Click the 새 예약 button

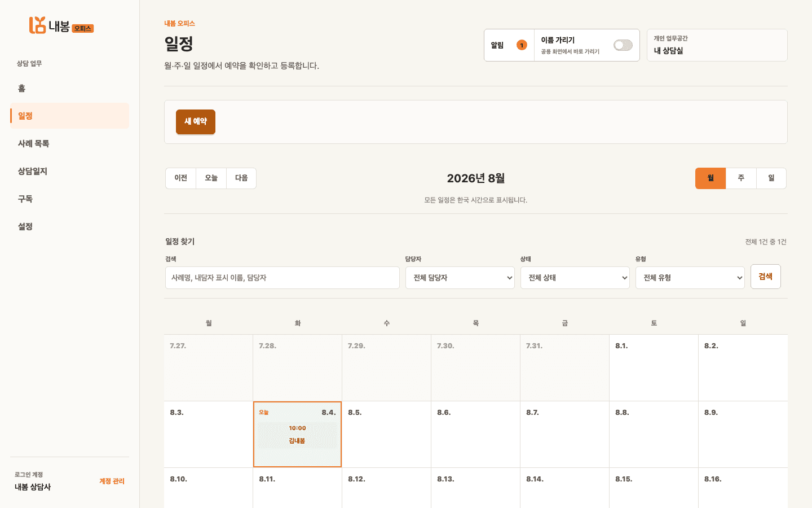[x=196, y=122]
